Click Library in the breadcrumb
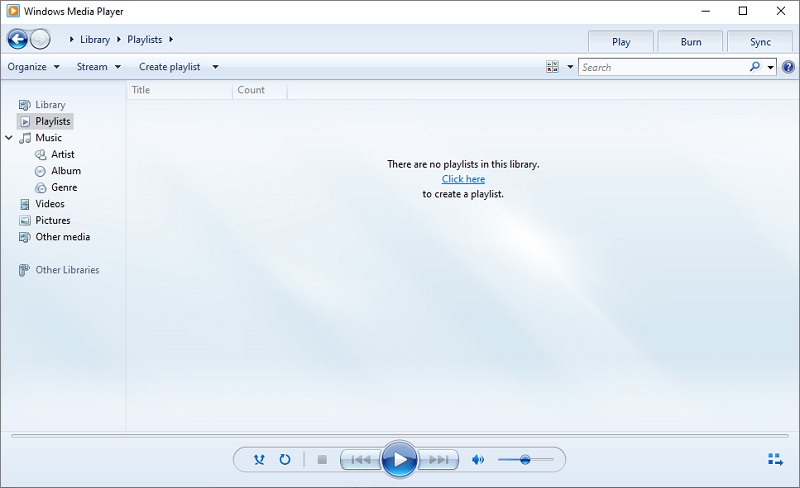This screenshot has height=488, width=800. pos(95,39)
